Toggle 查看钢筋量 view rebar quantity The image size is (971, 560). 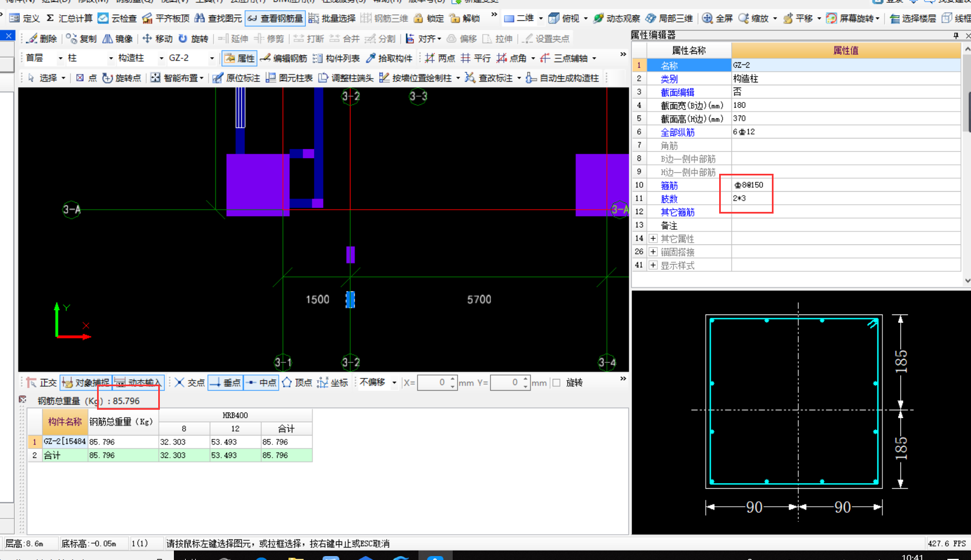275,18
